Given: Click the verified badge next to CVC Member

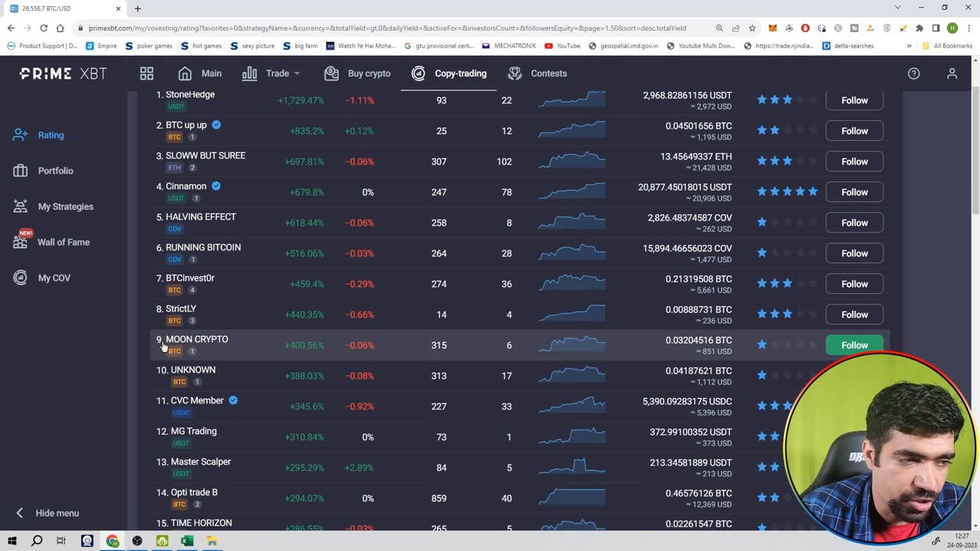Looking at the screenshot, I should pos(233,400).
